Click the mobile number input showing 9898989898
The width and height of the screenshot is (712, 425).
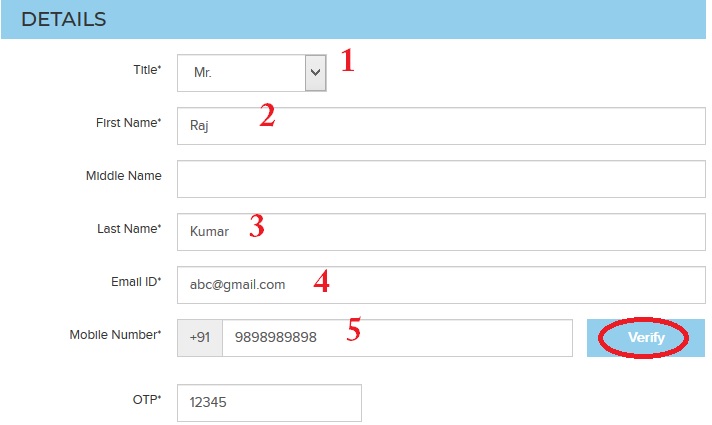[396, 338]
